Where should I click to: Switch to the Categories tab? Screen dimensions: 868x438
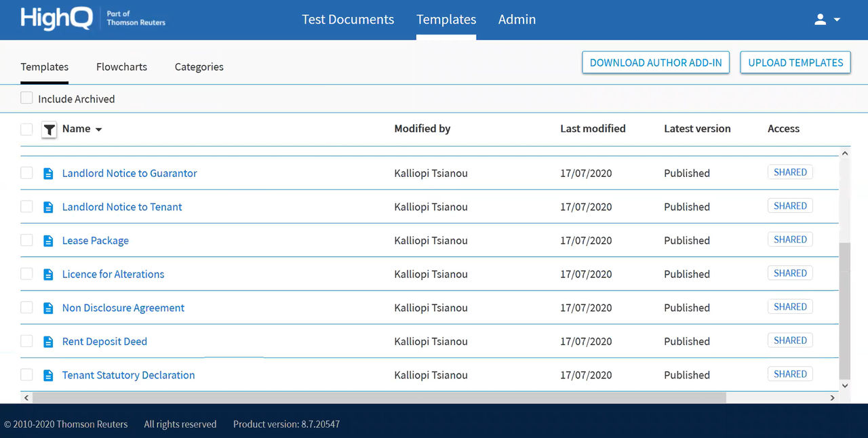tap(199, 66)
